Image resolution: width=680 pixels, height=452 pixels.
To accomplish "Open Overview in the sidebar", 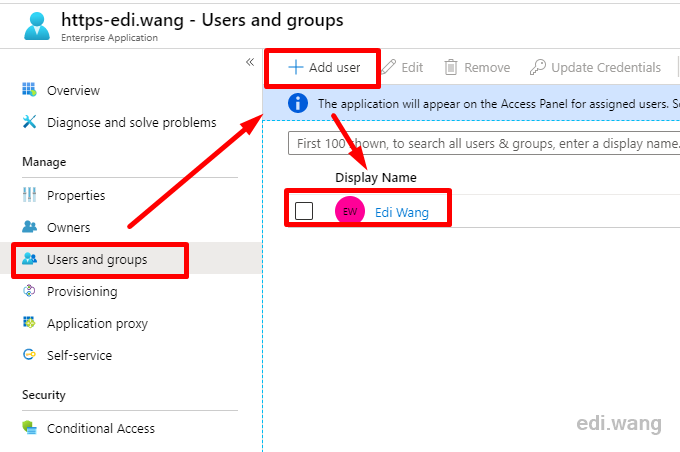I will tap(73, 90).
